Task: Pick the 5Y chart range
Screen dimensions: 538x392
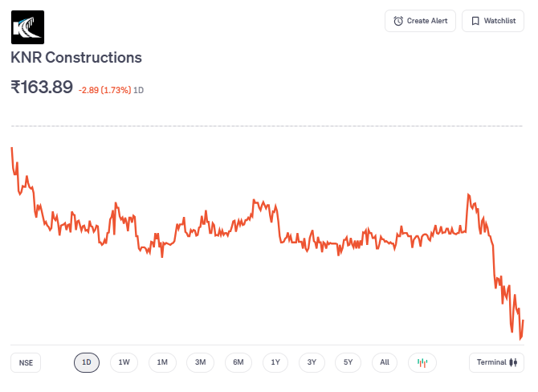Action: [348, 362]
